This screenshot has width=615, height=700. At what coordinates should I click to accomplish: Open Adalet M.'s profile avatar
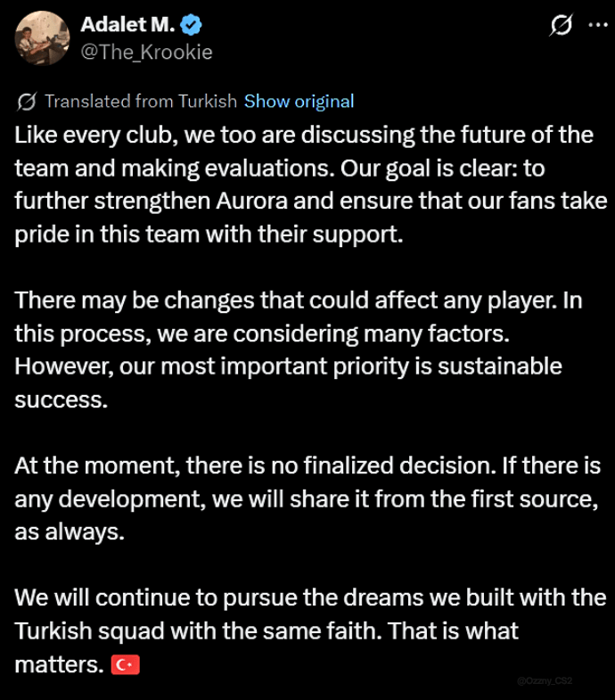(42, 38)
